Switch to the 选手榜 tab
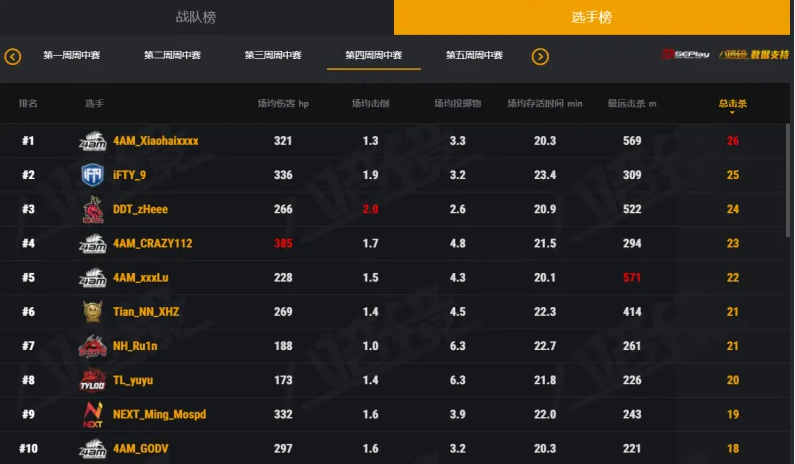The image size is (795, 464). [x=592, y=17]
